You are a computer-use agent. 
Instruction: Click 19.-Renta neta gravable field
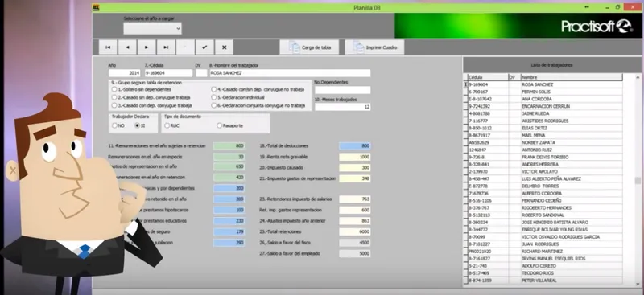[355, 157]
